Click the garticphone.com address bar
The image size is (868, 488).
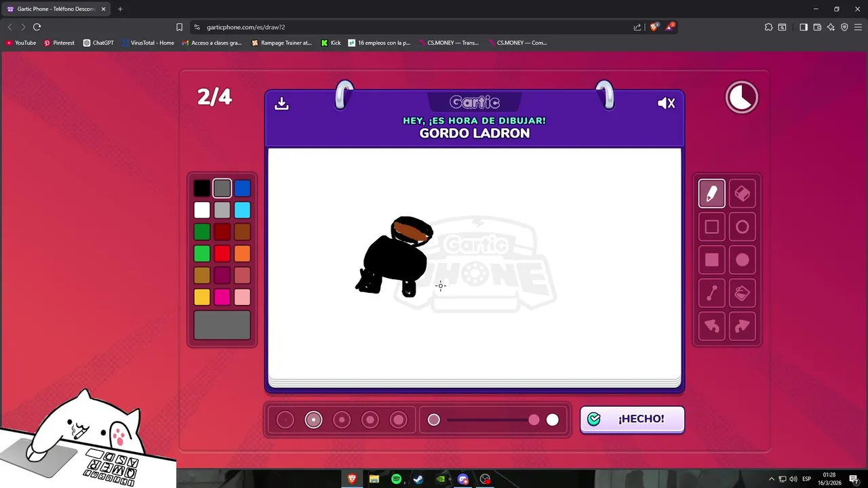[414, 27]
